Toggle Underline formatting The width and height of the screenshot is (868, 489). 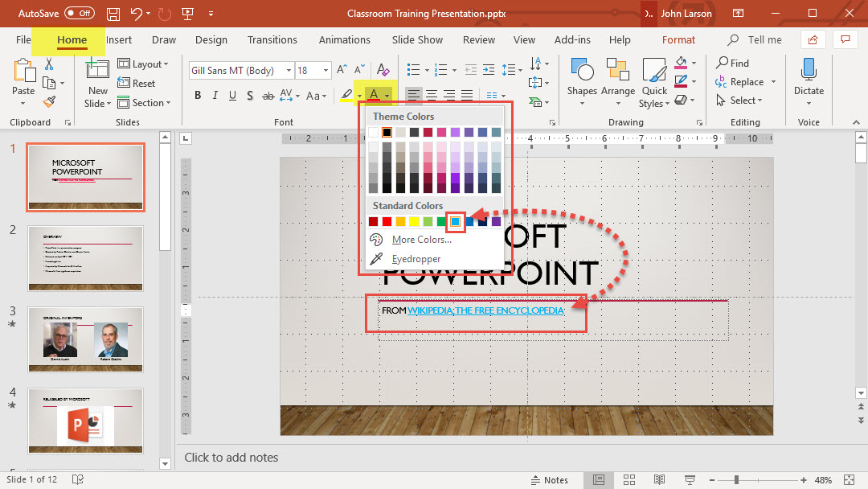click(232, 96)
